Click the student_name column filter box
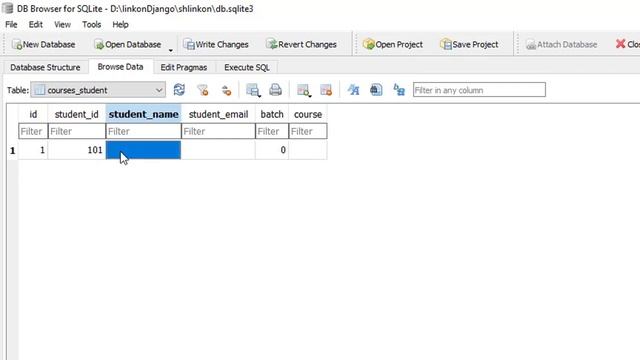The image size is (640, 360). point(143,131)
